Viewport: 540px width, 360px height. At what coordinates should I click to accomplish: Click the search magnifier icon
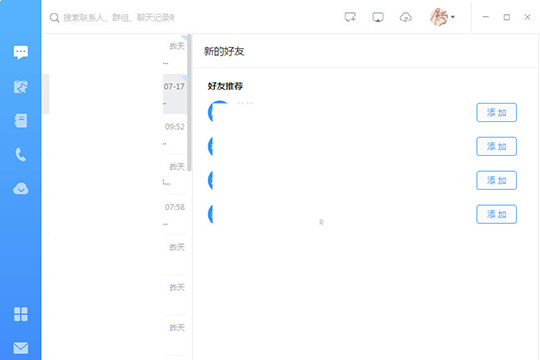click(x=54, y=18)
